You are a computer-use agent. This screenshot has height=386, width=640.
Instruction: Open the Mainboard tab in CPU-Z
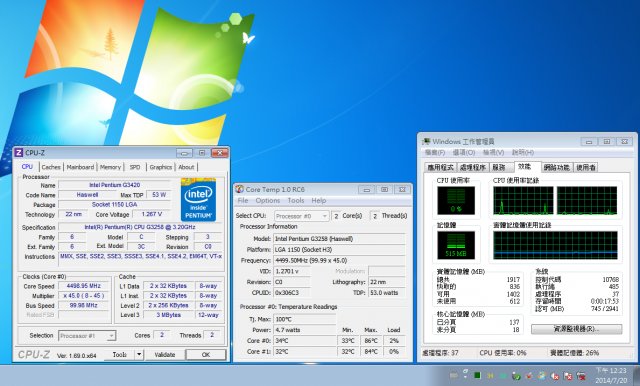80,167
